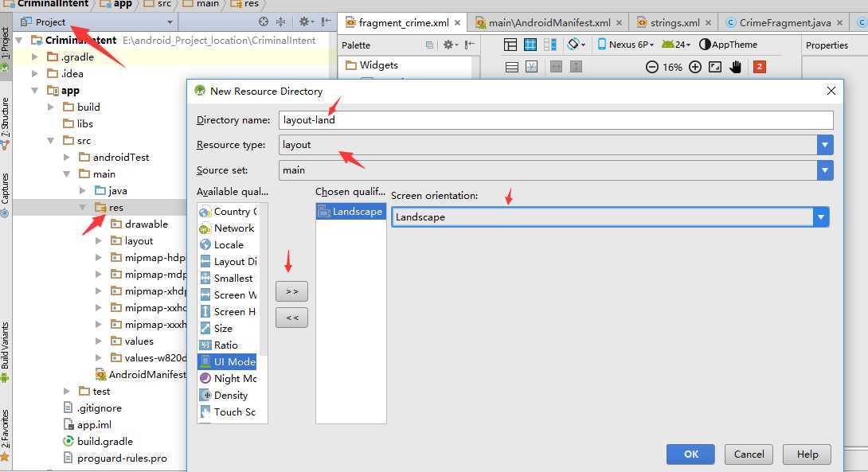
Task: Close the fragment_crime.xml tab
Action: (457, 23)
